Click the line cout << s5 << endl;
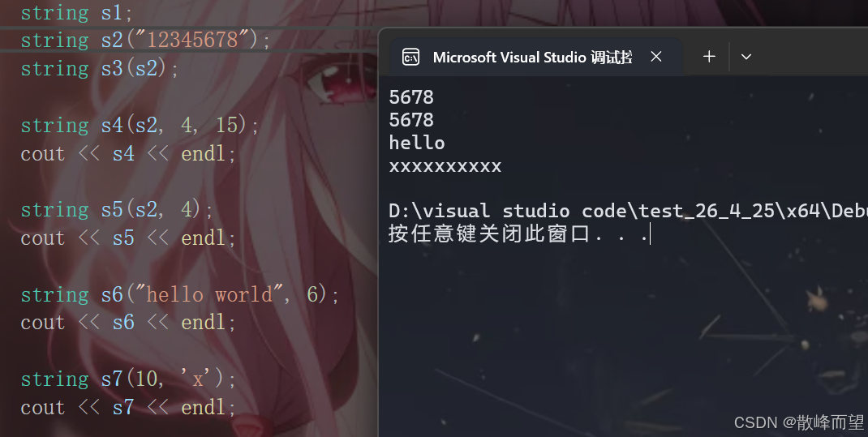Image resolution: width=868 pixels, height=437 pixels. point(128,238)
